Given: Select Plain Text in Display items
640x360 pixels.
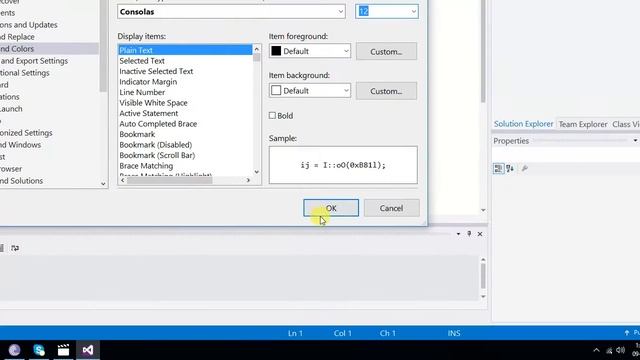Looking at the screenshot, I should coord(185,50).
